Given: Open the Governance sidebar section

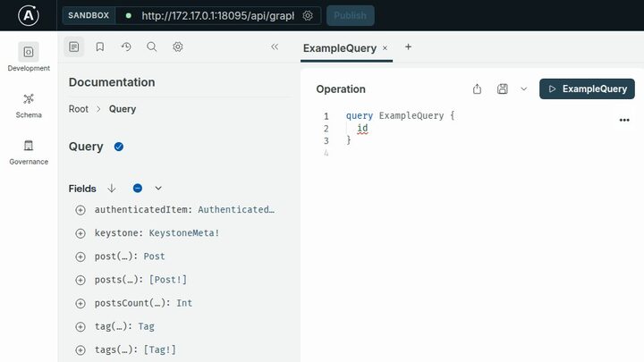Looking at the screenshot, I should pos(29,152).
